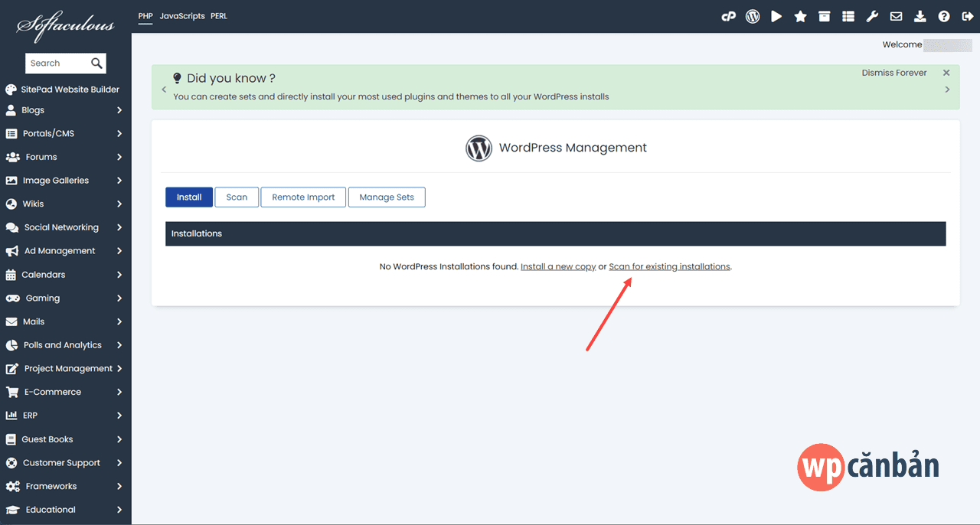This screenshot has height=525, width=980.
Task: Click the Guest Books book icon
Action: [11, 439]
